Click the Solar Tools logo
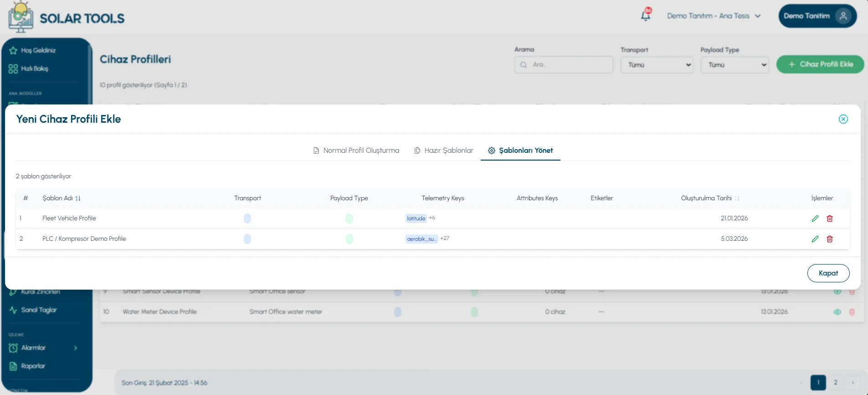 [x=66, y=17]
